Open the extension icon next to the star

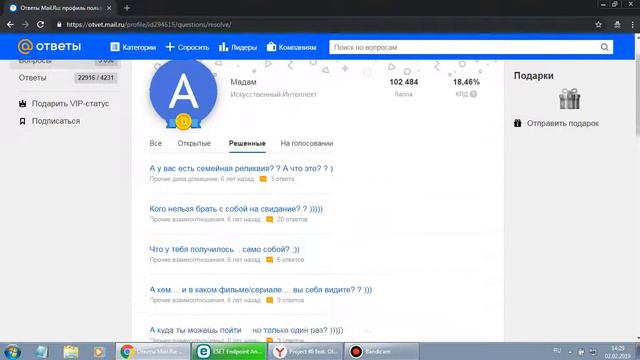(617, 24)
